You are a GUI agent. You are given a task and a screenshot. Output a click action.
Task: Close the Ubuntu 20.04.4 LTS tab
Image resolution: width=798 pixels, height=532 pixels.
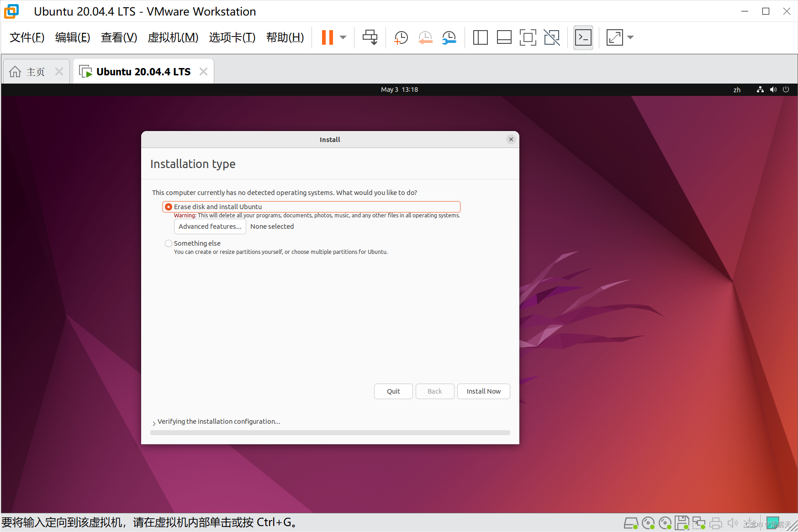click(x=203, y=72)
